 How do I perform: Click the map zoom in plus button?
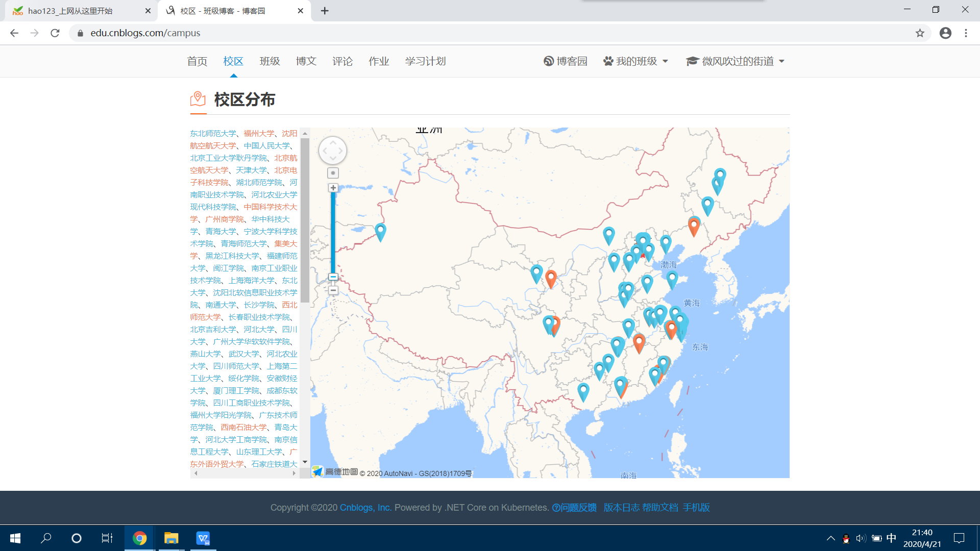[333, 188]
